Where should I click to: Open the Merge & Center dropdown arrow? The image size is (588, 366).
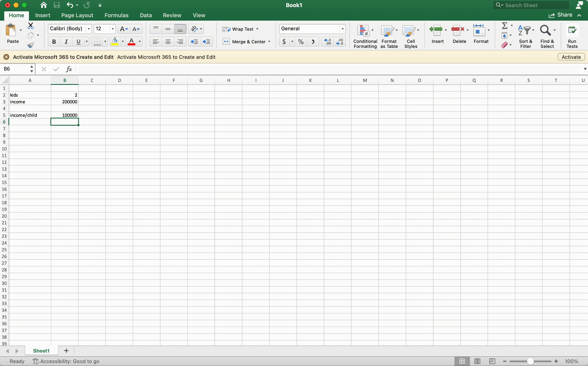269,42
